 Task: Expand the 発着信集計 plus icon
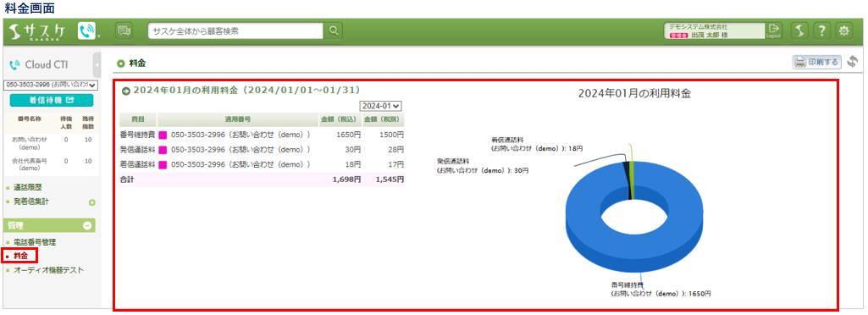pyautogui.click(x=92, y=202)
